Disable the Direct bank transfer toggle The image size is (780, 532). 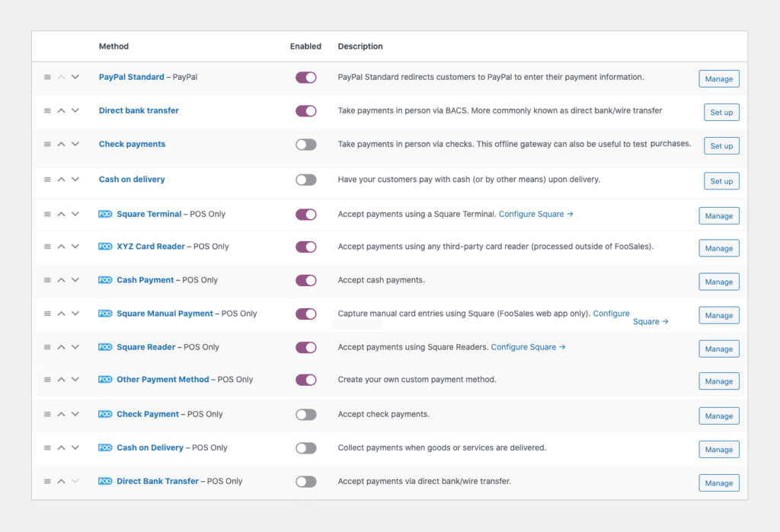(306, 111)
